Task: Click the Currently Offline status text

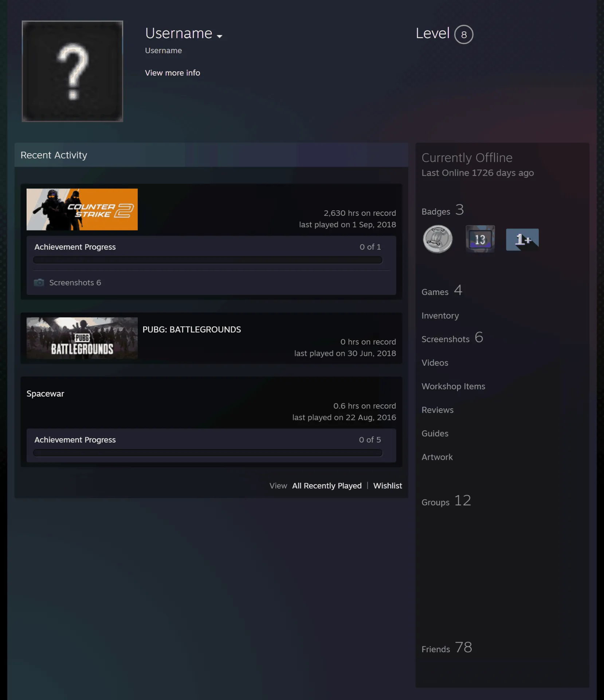Action: [467, 158]
